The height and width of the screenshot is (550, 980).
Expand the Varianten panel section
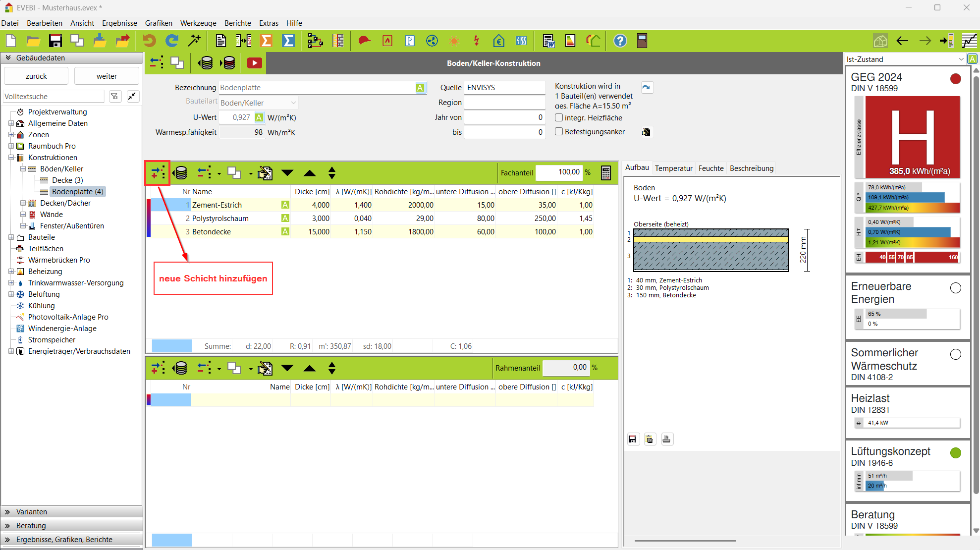coord(72,512)
